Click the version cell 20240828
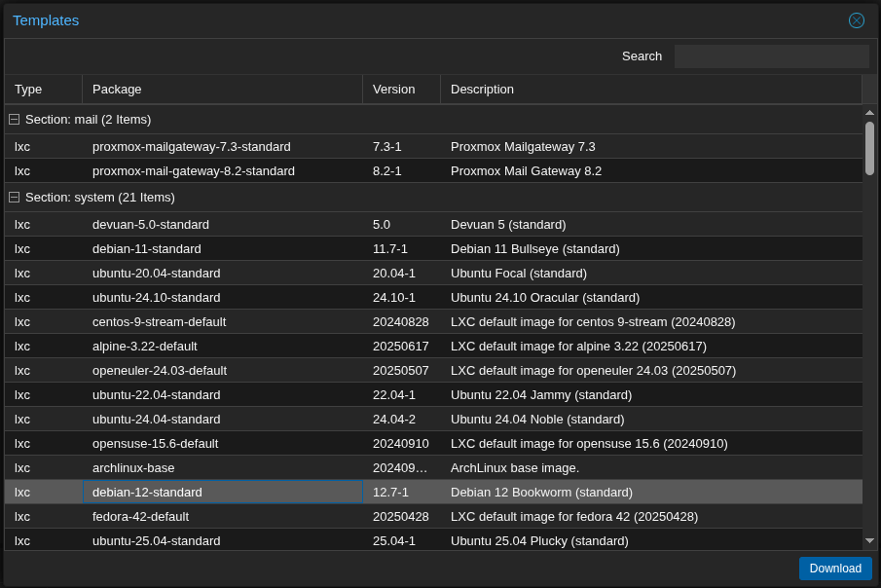 point(401,322)
